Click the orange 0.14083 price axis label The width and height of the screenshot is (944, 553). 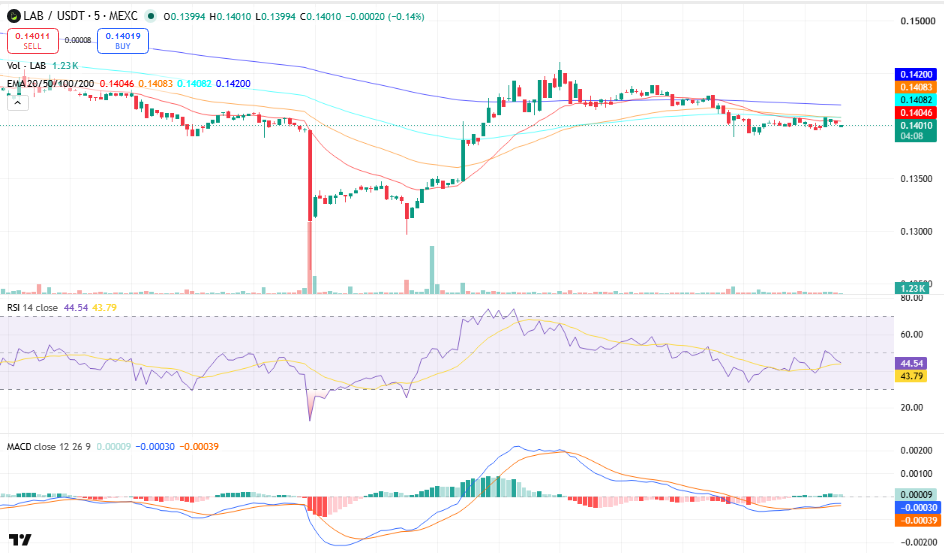pyautogui.click(x=916, y=87)
